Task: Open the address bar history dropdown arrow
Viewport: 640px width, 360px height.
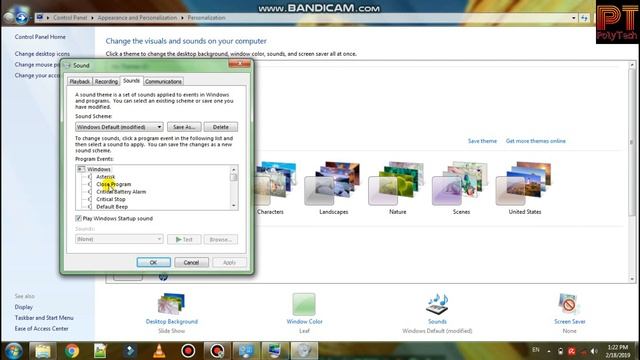Action: (x=573, y=18)
